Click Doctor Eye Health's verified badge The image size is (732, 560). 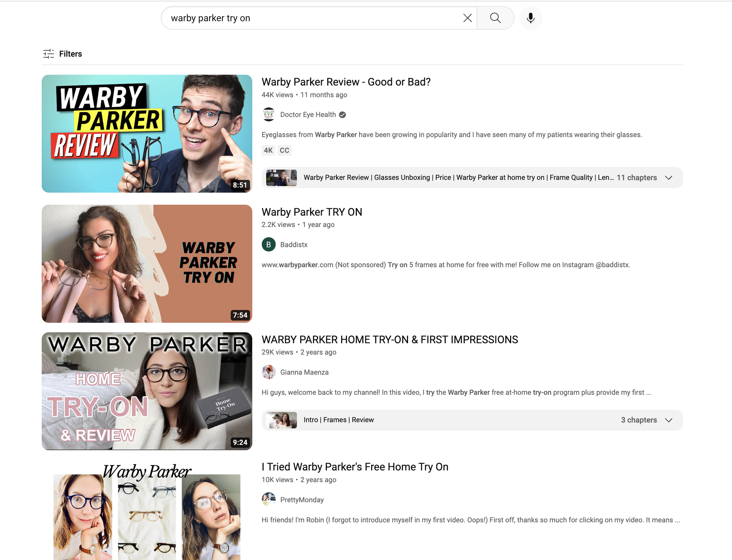(342, 114)
